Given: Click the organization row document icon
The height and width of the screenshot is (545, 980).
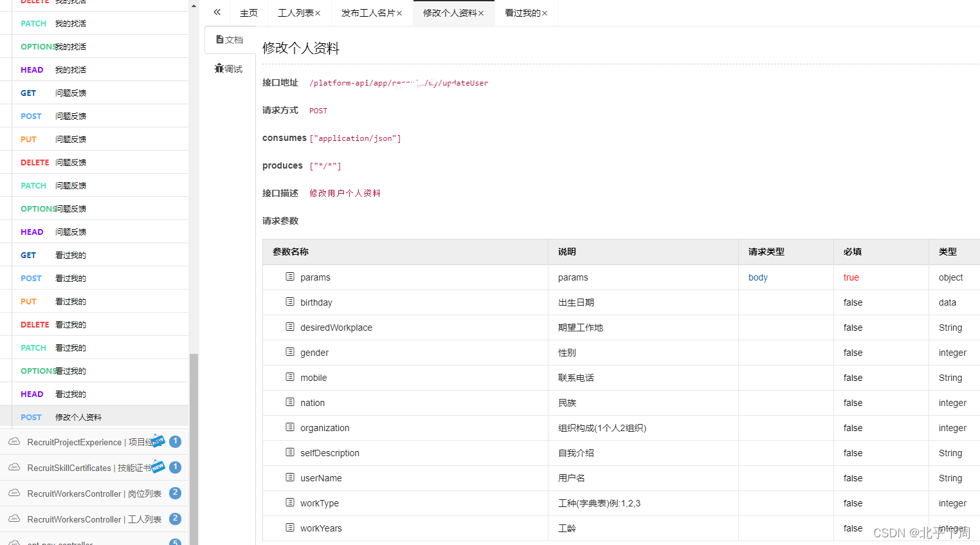Looking at the screenshot, I should pos(290,427).
